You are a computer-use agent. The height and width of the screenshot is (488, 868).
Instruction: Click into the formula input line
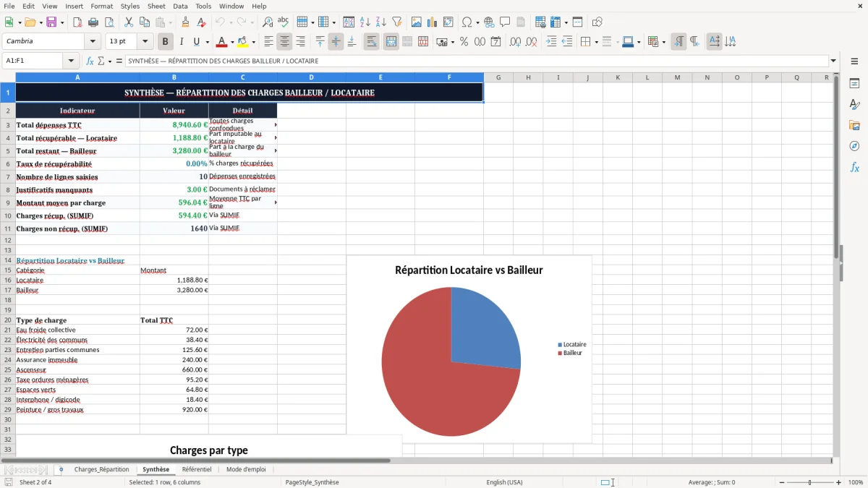[x=476, y=61]
